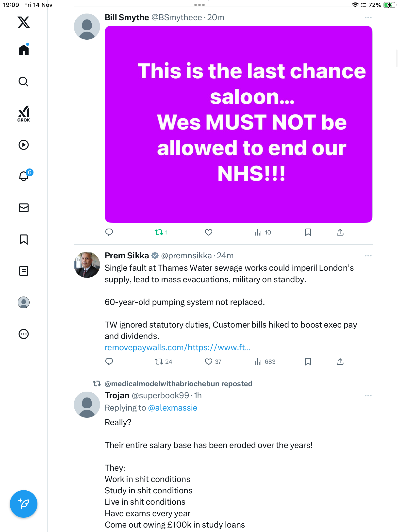This screenshot has height=532, width=399.
Task: Like Prem Sikka's Thames Water post
Action: (208, 362)
